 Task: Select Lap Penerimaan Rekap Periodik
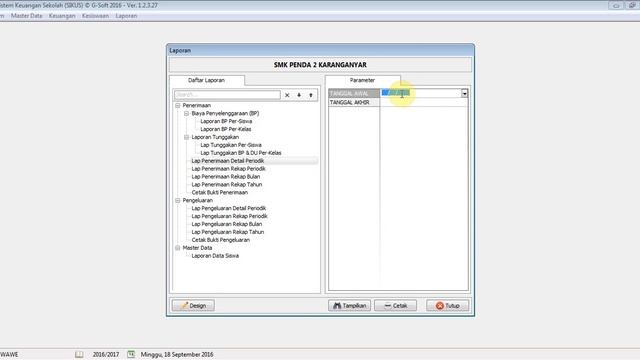coord(229,169)
